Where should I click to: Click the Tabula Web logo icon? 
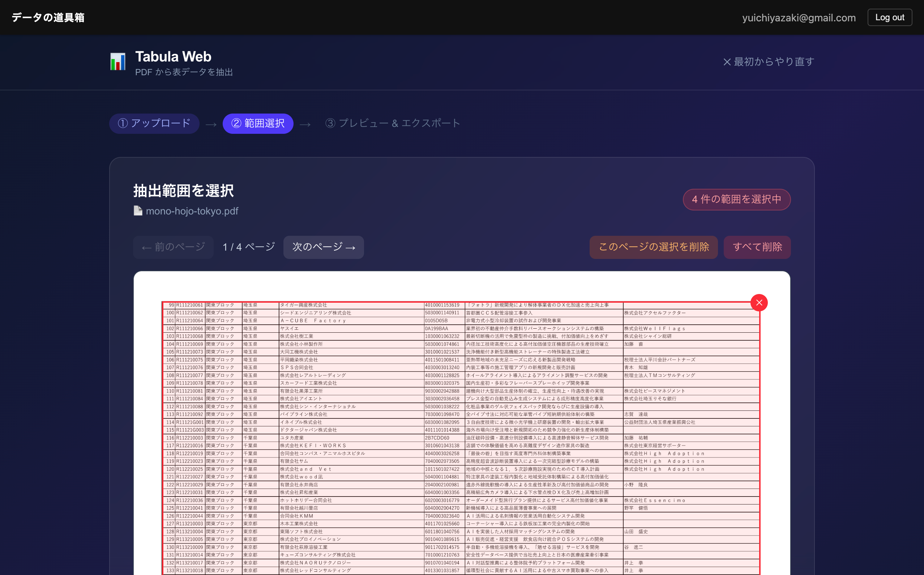pyautogui.click(x=117, y=62)
